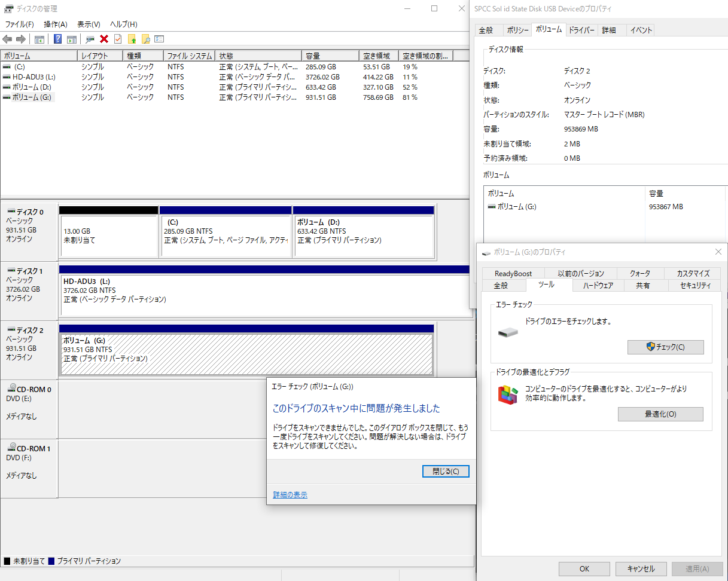Click the Help question mark toolbar icon
The height and width of the screenshot is (581, 728).
pos(57,39)
